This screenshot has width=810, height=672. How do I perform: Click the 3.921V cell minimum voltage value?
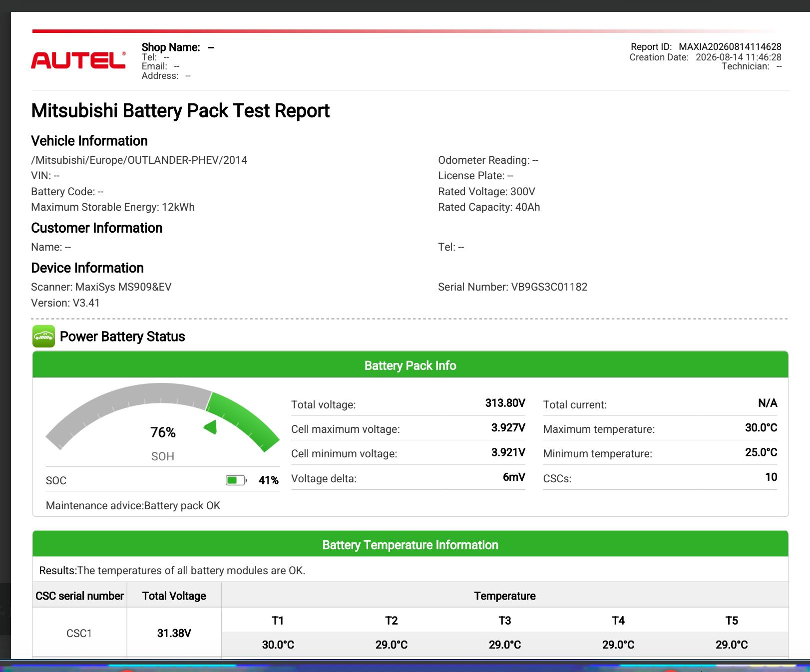(508, 452)
